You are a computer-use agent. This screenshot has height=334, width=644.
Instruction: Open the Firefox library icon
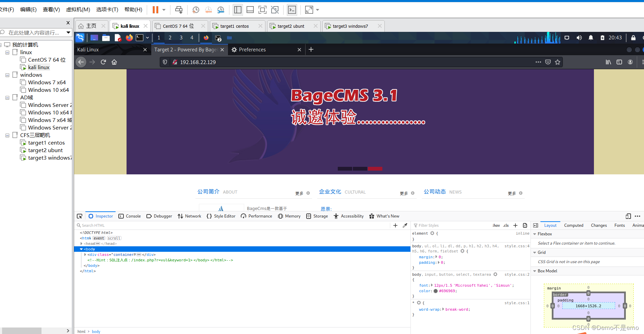(x=608, y=62)
